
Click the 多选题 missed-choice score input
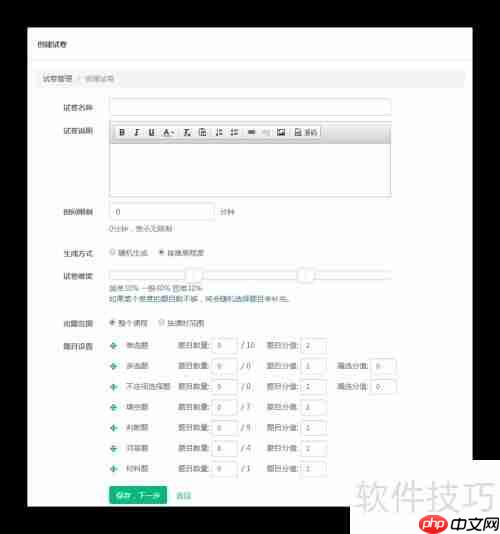(x=384, y=366)
